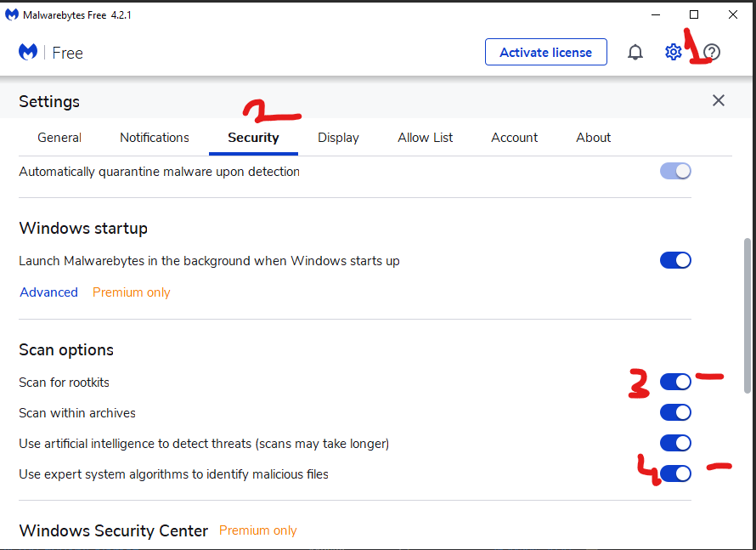Close the Settings panel with the X

(719, 100)
